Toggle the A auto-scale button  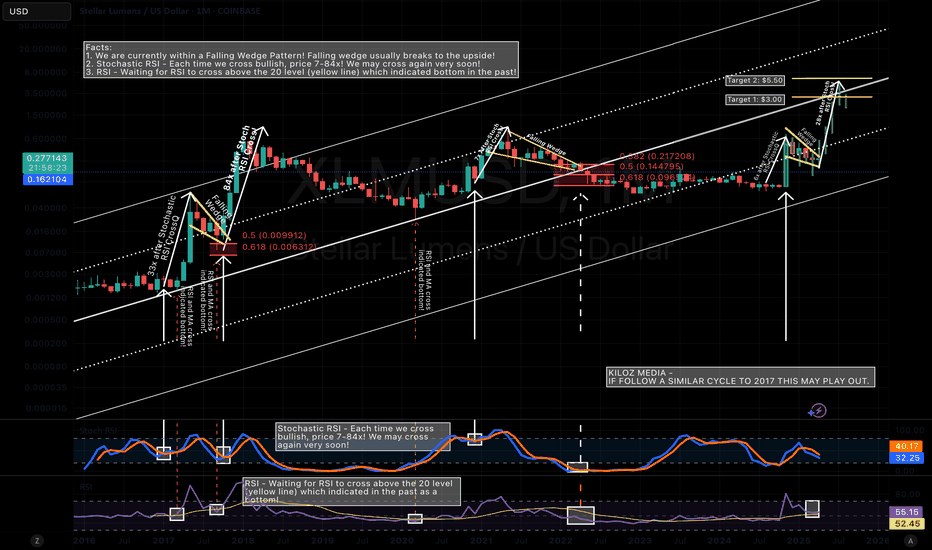pyautogui.click(x=910, y=540)
